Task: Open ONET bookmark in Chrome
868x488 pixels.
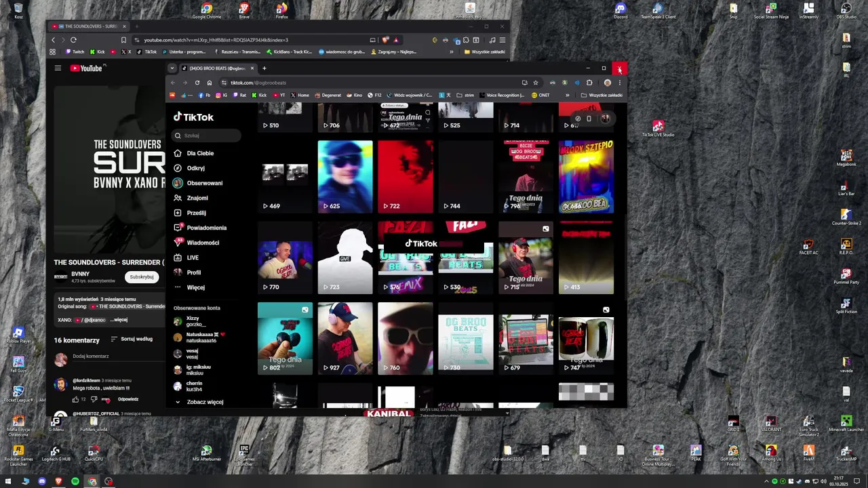Action: pyautogui.click(x=541, y=96)
